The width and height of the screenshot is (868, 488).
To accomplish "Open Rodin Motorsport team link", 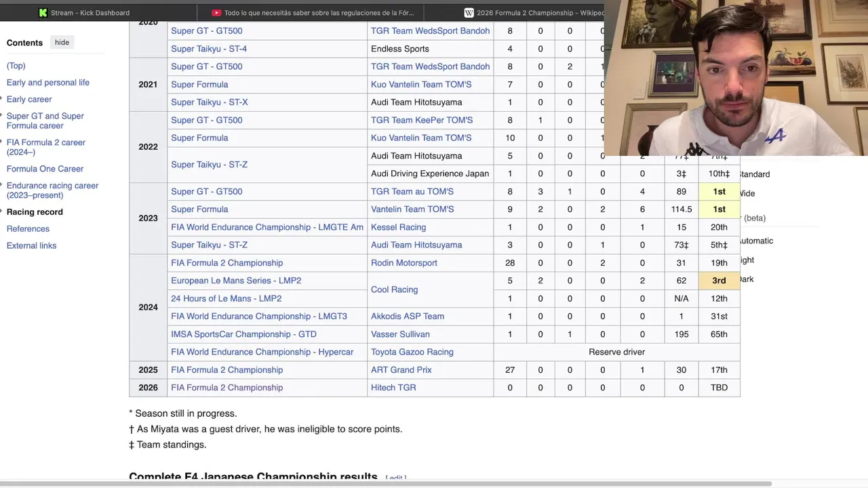I will 404,263.
